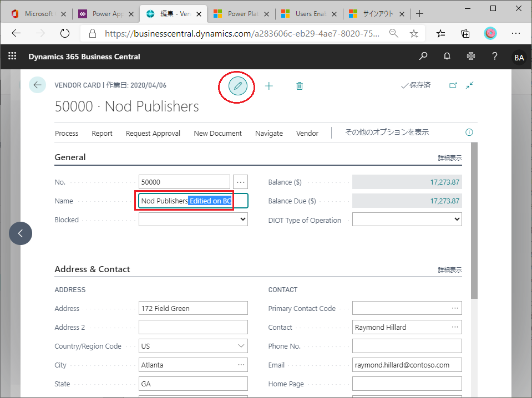Click その他のオプションを表示

point(387,132)
